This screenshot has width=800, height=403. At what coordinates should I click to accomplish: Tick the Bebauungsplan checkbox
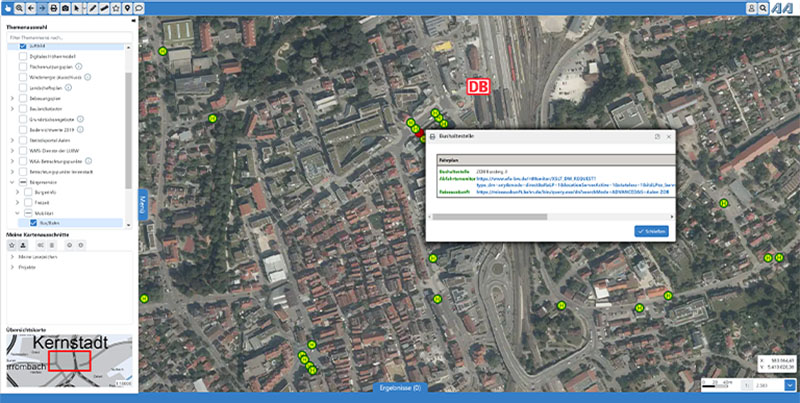pos(22,98)
